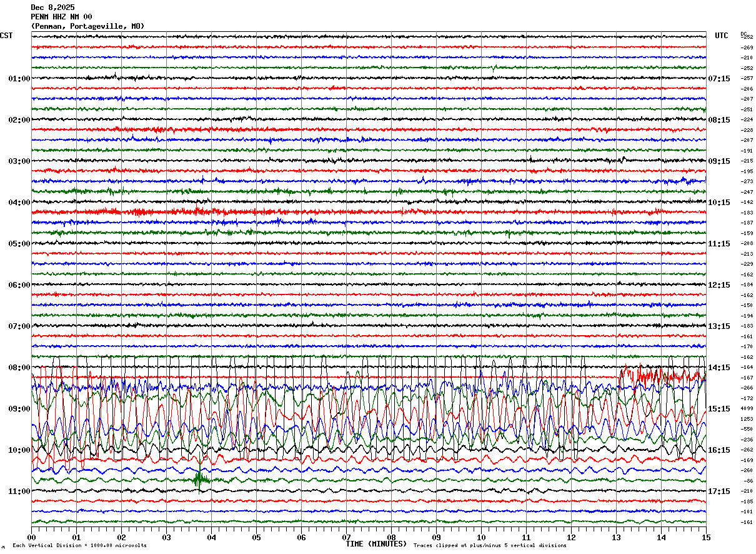Select the 03:00 CST time label
This screenshot has height=554, width=756.
(x=19, y=161)
